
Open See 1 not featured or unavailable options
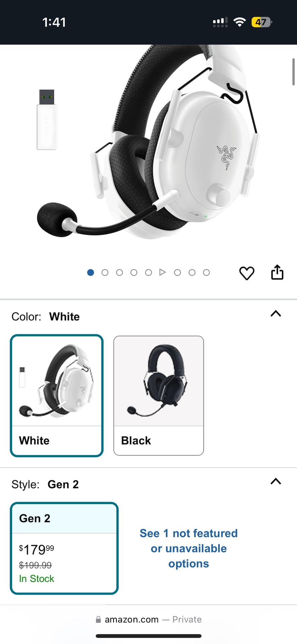(189, 548)
